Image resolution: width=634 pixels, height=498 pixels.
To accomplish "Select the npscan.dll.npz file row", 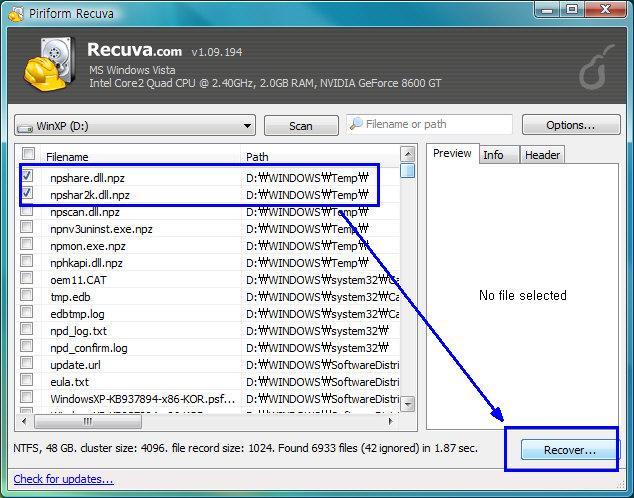I will (x=208, y=212).
